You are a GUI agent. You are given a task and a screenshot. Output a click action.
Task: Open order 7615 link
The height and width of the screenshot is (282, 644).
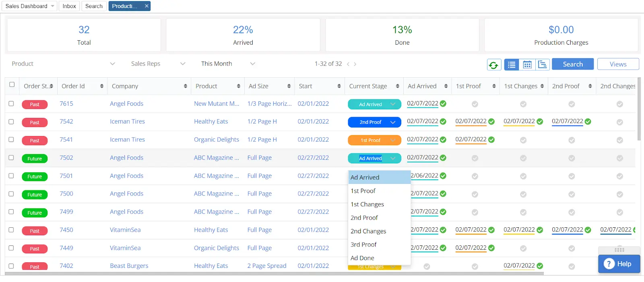66,103
